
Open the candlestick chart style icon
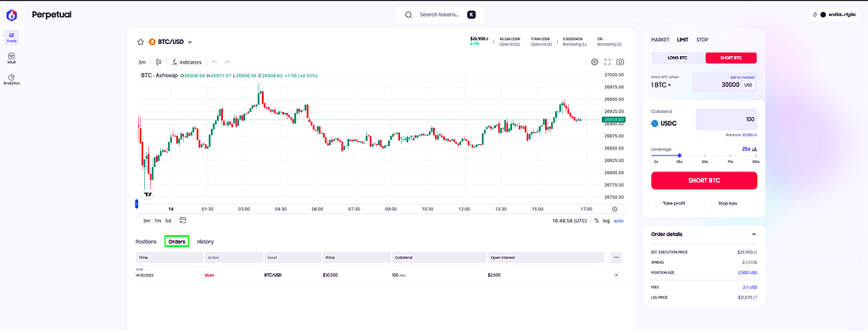point(159,62)
